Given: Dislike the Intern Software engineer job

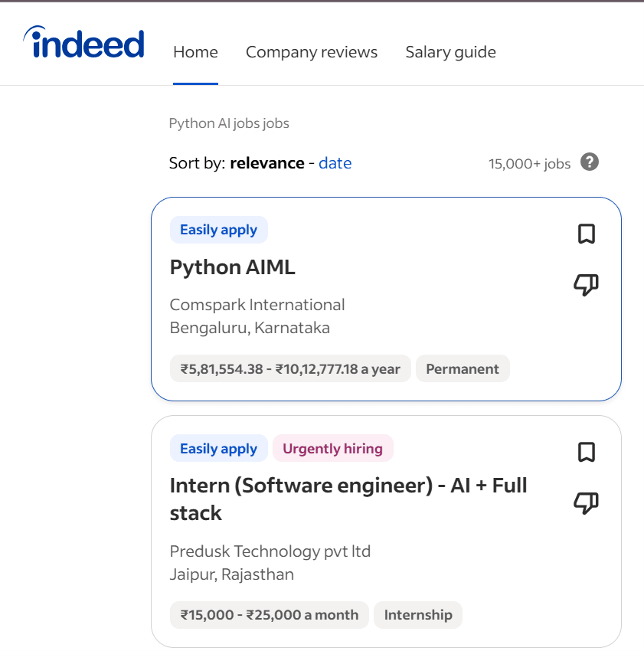Looking at the screenshot, I should [x=586, y=503].
